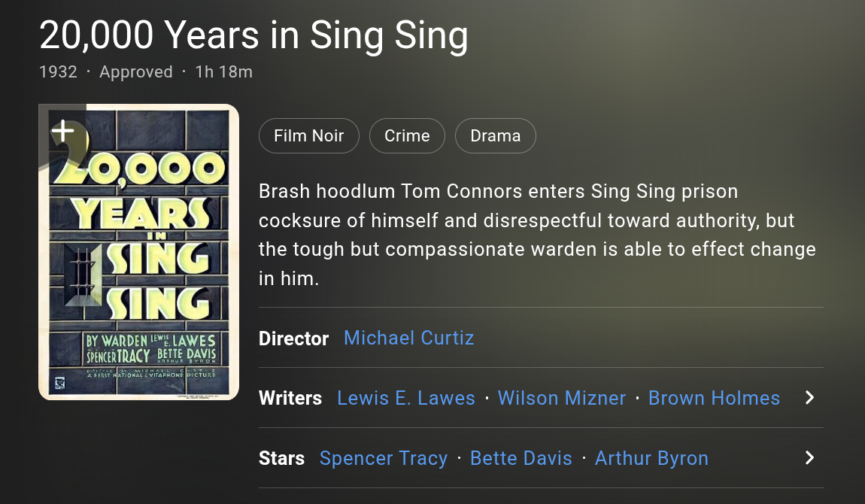This screenshot has height=504, width=865.
Task: Expand full writers list via chevron
Action: click(x=809, y=398)
